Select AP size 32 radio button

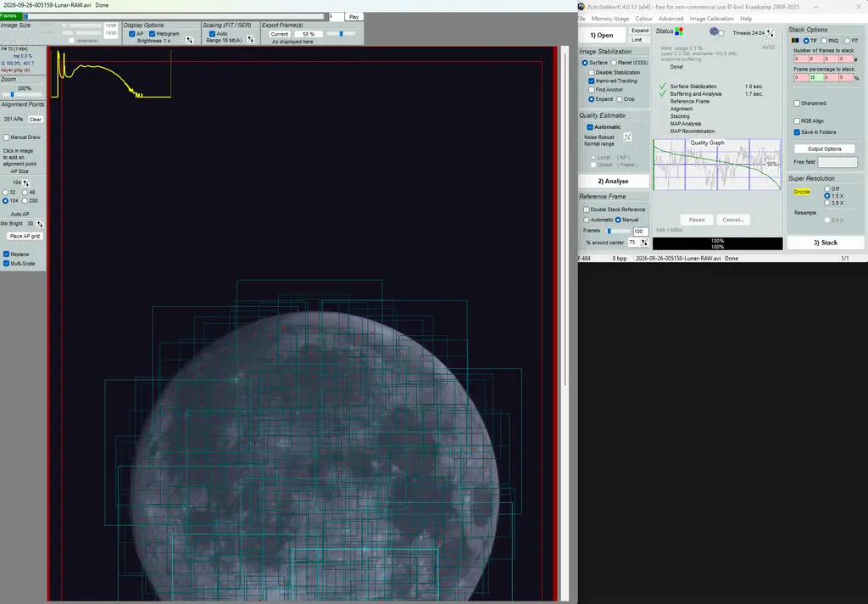point(6,193)
